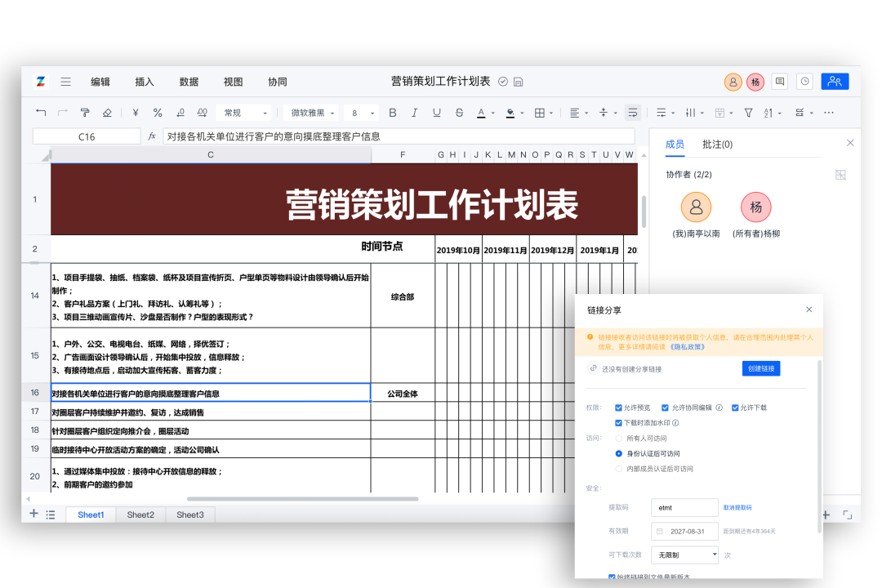The height and width of the screenshot is (588, 882).
Task: Click the fill color bucket swatch
Action: point(510,113)
